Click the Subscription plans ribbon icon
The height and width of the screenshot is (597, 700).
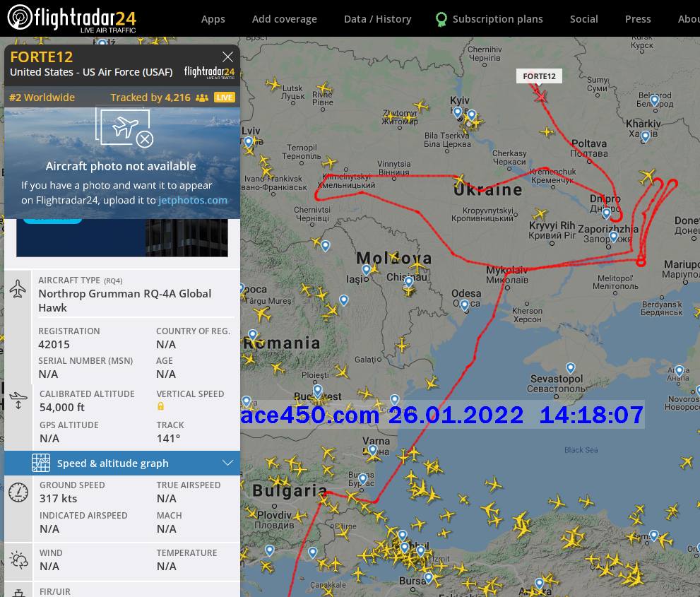pyautogui.click(x=441, y=19)
